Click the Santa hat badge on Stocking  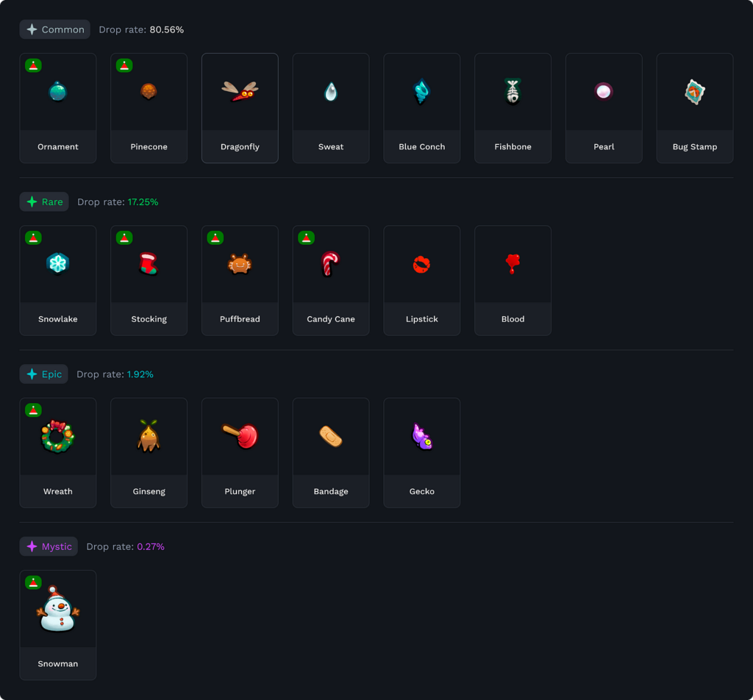[124, 238]
